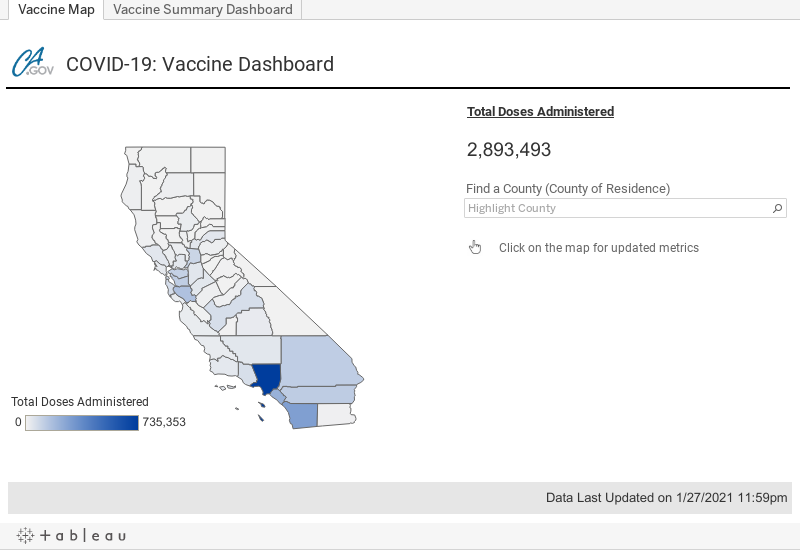
Task: Click the search magnifier in Highlight County box
Action: (x=778, y=209)
